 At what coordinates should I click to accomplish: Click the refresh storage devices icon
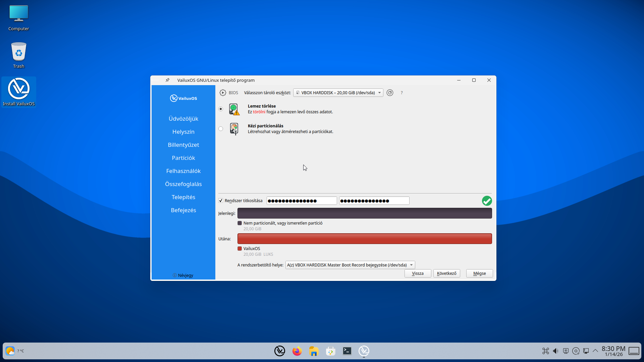[x=390, y=93]
